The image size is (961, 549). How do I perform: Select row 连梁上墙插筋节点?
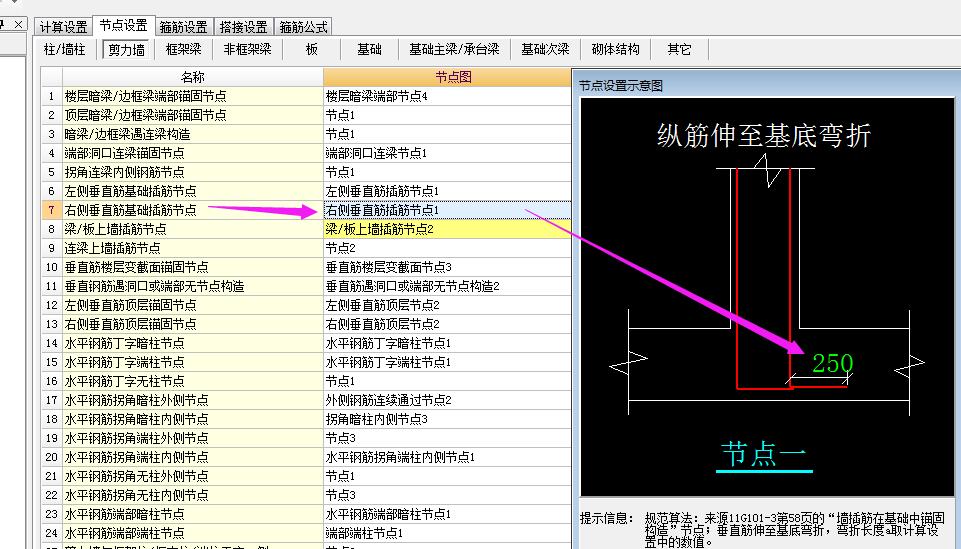pyautogui.click(x=192, y=248)
